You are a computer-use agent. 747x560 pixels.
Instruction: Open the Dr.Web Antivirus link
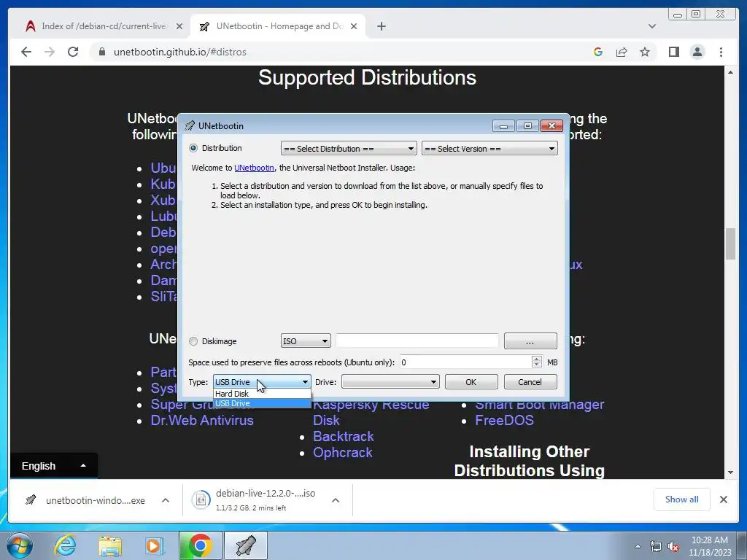coord(202,421)
